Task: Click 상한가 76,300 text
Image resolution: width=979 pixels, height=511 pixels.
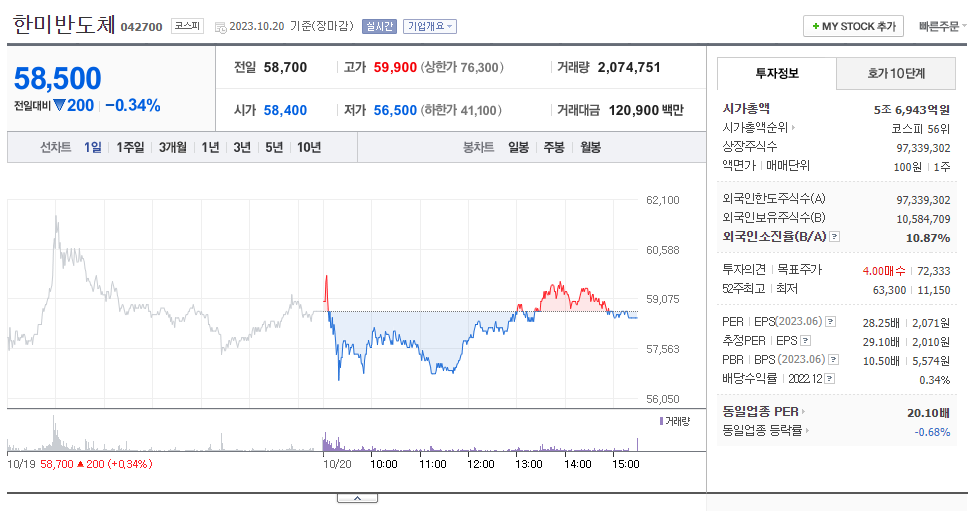Action: click(462, 67)
